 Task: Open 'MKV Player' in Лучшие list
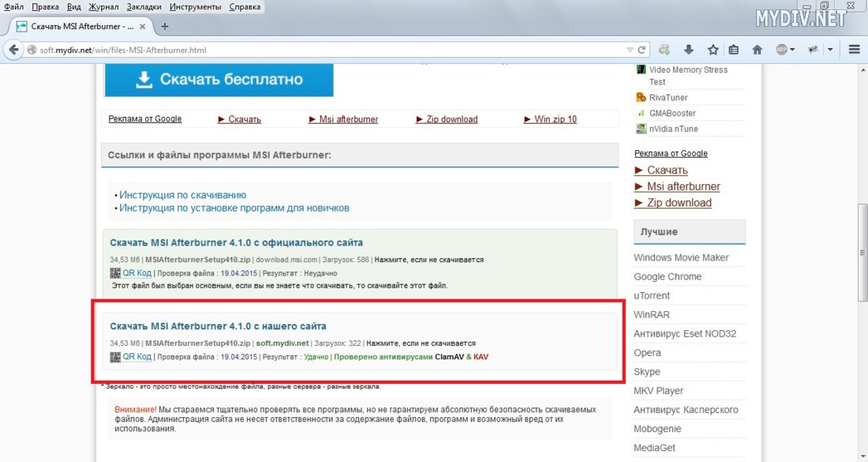click(x=658, y=391)
